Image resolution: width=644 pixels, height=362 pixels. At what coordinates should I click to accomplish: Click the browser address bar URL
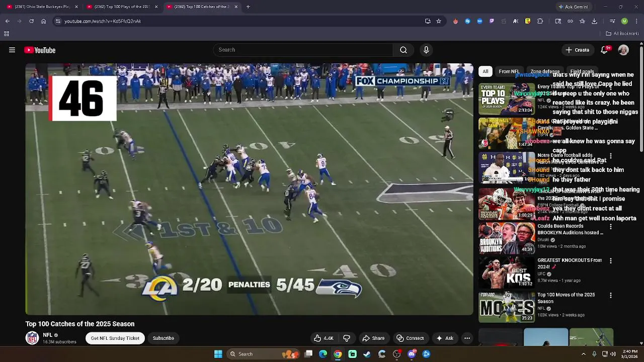tap(103, 21)
